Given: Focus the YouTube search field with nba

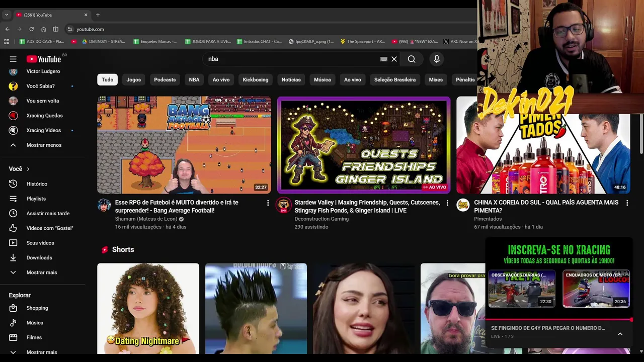Looking at the screenshot, I should tap(292, 59).
